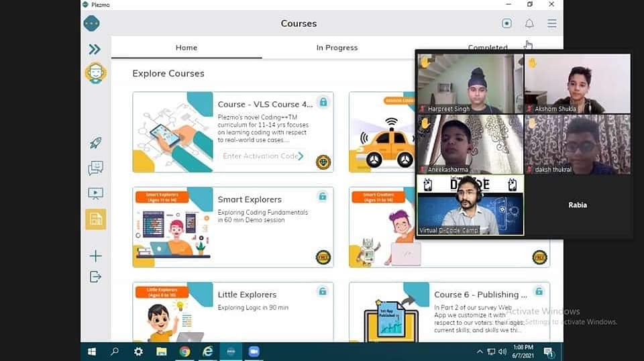The height and width of the screenshot is (361, 644).
Task: Switch to the Completed tab
Action: pos(488,47)
